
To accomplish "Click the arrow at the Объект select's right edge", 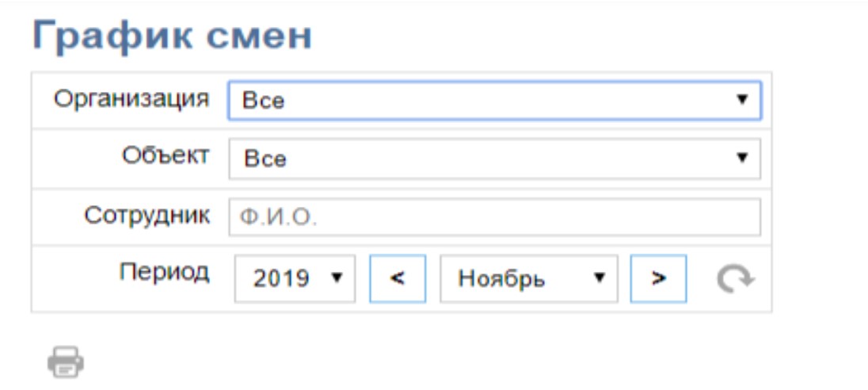I will 742,158.
